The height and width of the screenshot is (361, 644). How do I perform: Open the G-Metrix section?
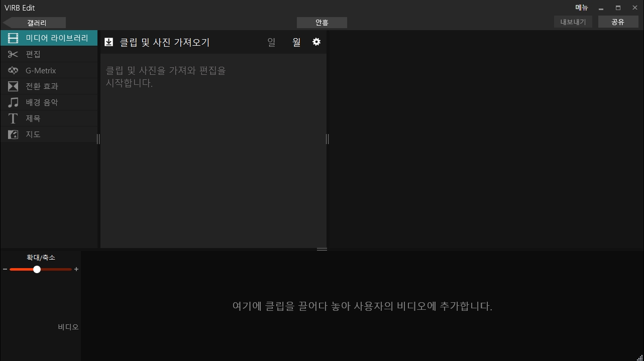[x=49, y=70]
